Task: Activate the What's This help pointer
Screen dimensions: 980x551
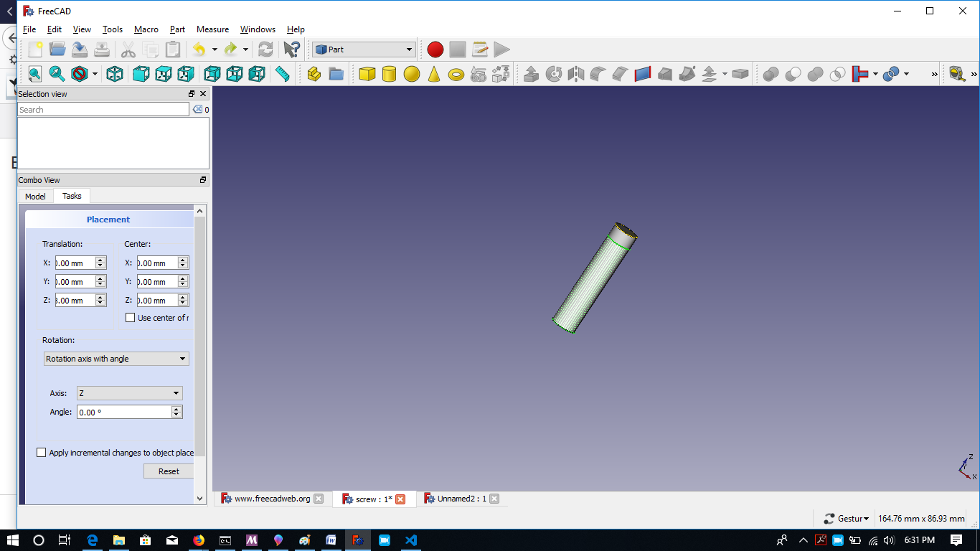Action: [x=291, y=50]
